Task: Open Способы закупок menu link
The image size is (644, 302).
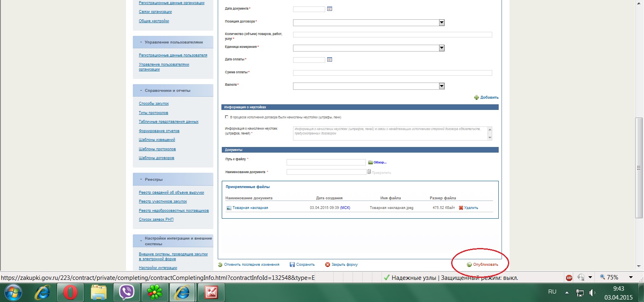Action: click(154, 103)
